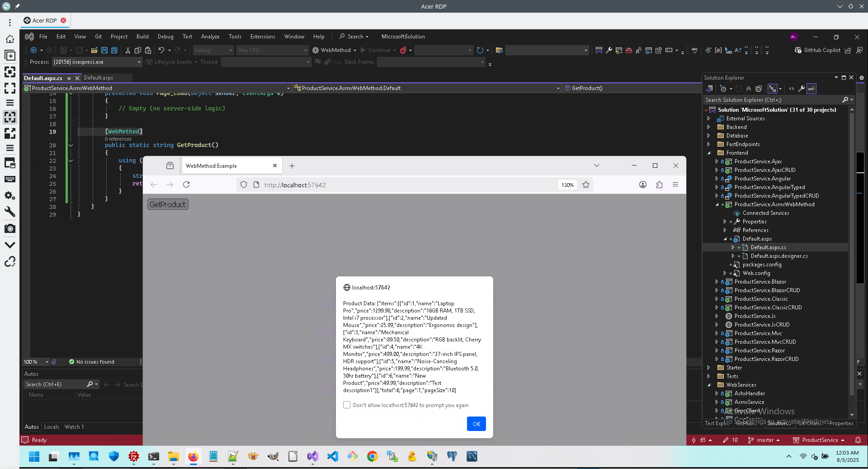
Task: Click the Cut scissors icon
Action: click(x=128, y=50)
